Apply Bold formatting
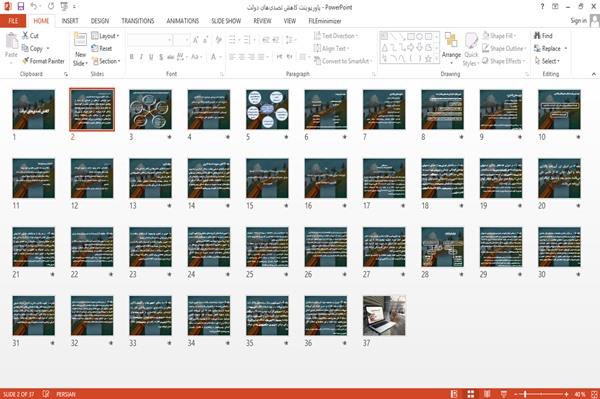This screenshot has width=600, height=399. [x=131, y=57]
